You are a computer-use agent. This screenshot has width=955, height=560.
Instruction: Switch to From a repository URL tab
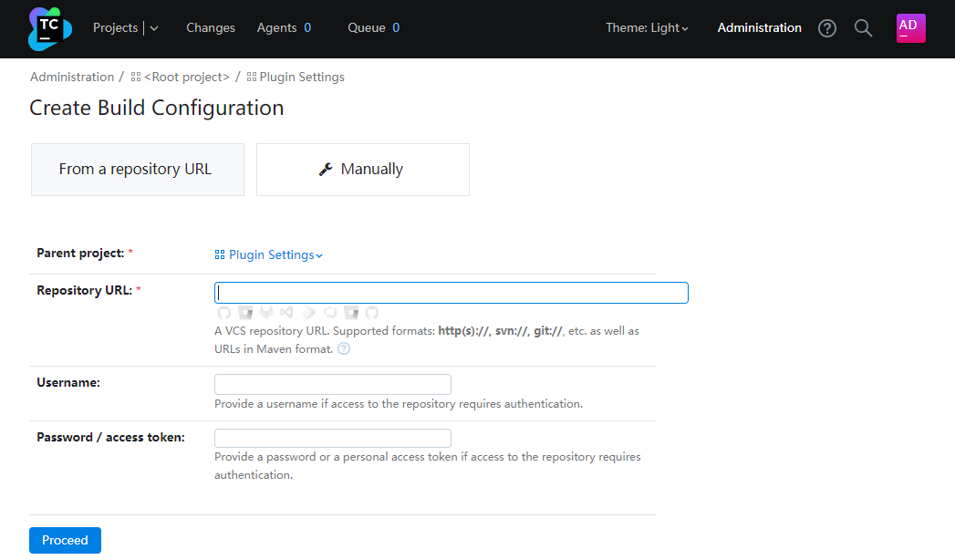pos(137,170)
